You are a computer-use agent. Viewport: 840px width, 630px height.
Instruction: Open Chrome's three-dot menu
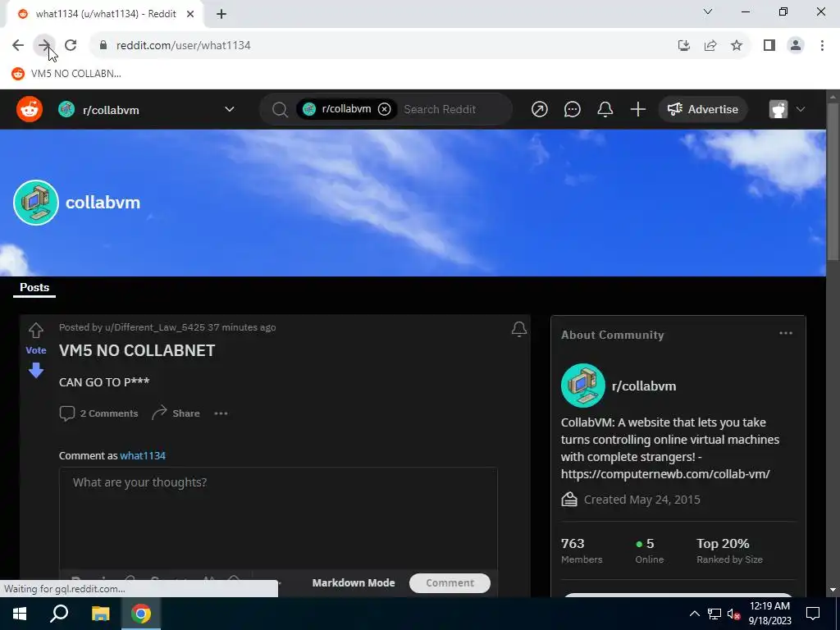[822, 45]
